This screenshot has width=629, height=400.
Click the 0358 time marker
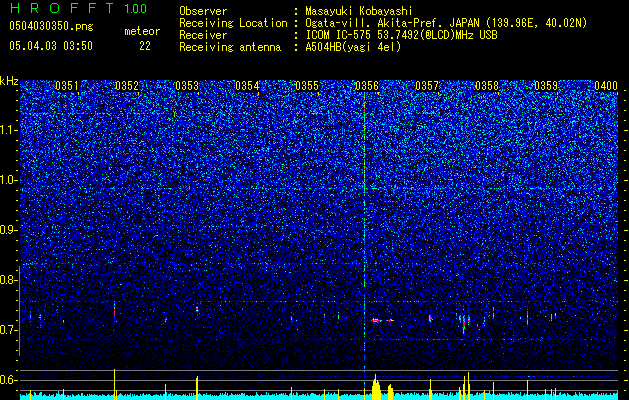[x=487, y=86]
